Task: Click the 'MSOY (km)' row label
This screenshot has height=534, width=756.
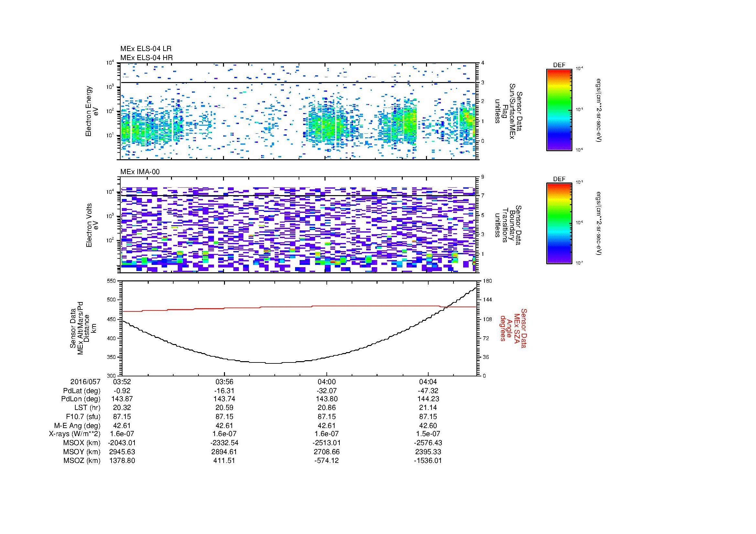Action: 82,452
